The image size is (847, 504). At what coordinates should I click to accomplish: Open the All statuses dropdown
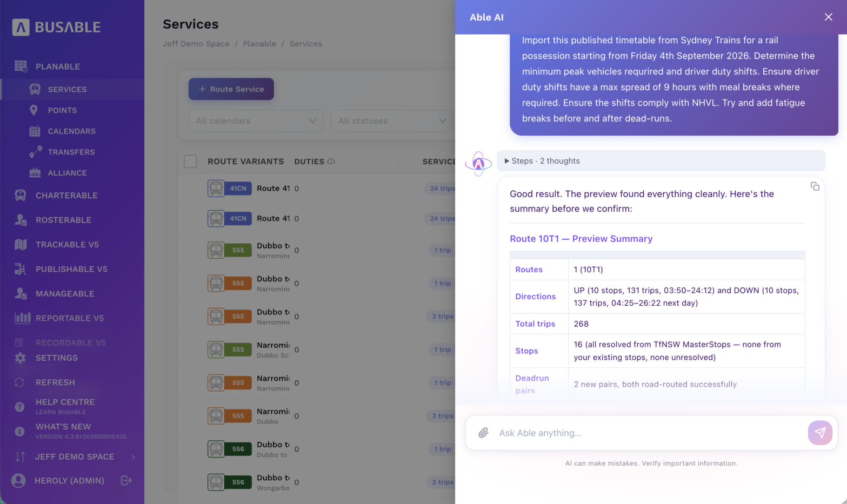click(392, 121)
